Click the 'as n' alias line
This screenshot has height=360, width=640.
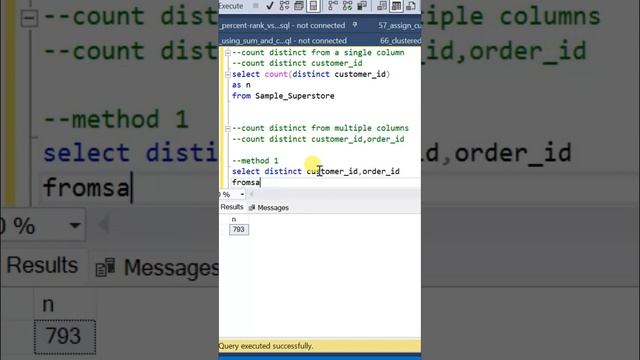pyautogui.click(x=241, y=85)
